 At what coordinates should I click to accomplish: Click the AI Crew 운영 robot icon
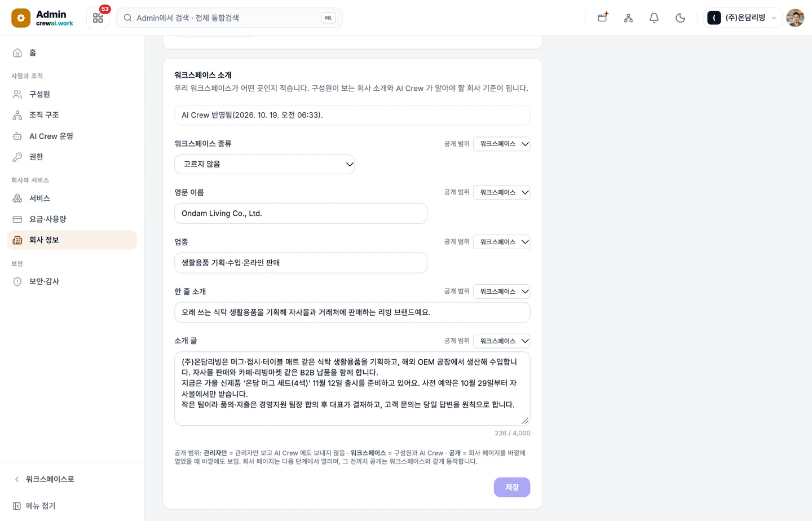[17, 136]
